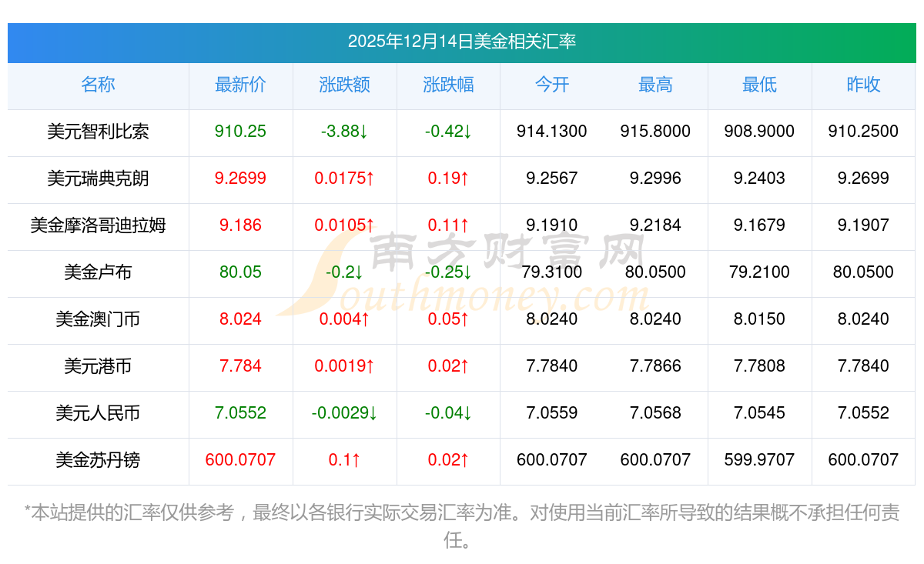Select the 美金摩洛哥迪拉姆 row name
Screen dimensions: 924x564
pyautogui.click(x=98, y=225)
